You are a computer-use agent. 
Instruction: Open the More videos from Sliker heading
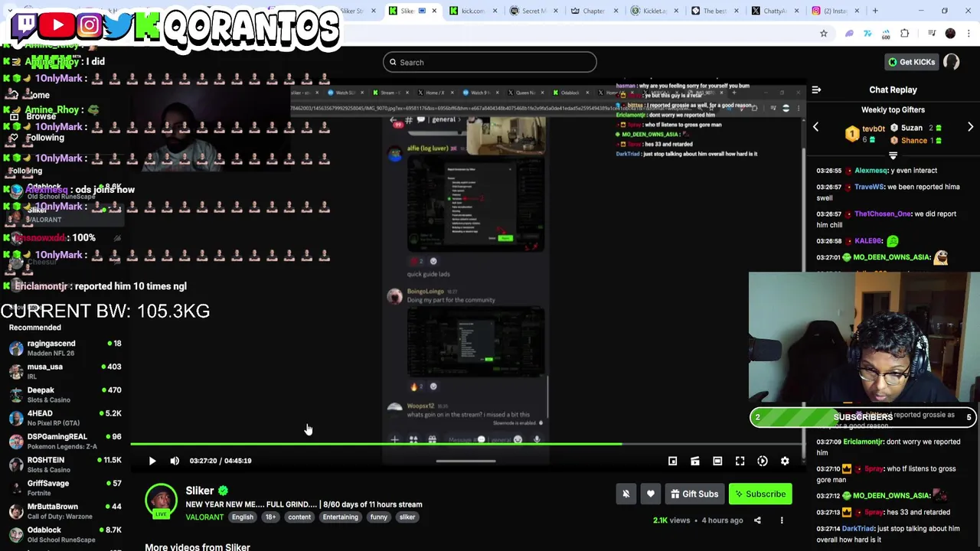pos(198,546)
